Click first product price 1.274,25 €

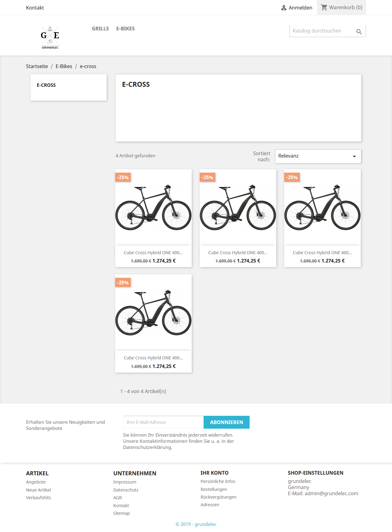click(164, 261)
